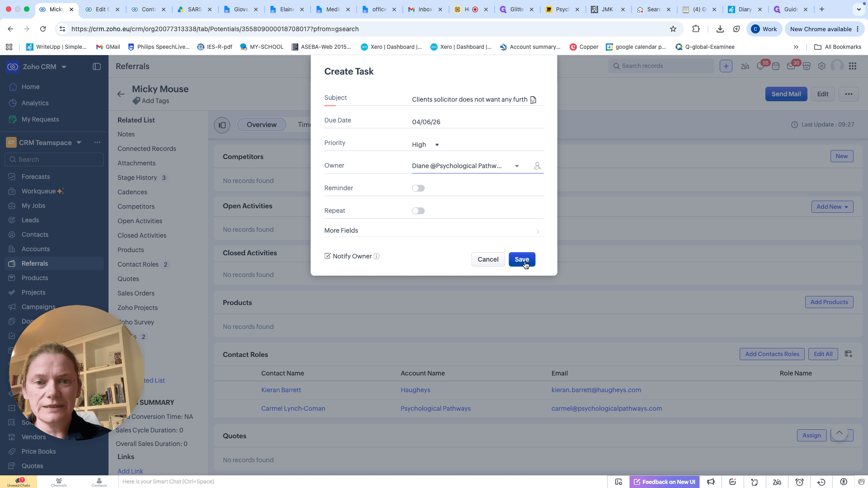Viewport: 868px width, 488px height.
Task: Open the mail icon with 30 badge
Action: 791,66
